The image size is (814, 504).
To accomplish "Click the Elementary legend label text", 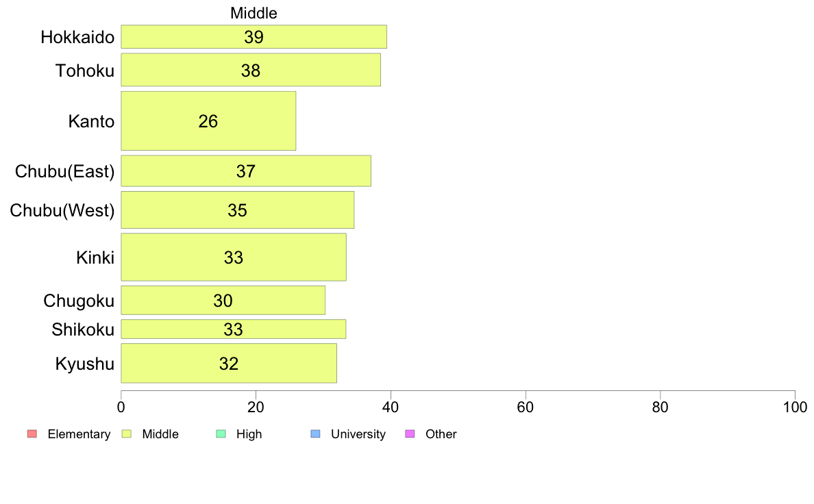I will tap(79, 434).
